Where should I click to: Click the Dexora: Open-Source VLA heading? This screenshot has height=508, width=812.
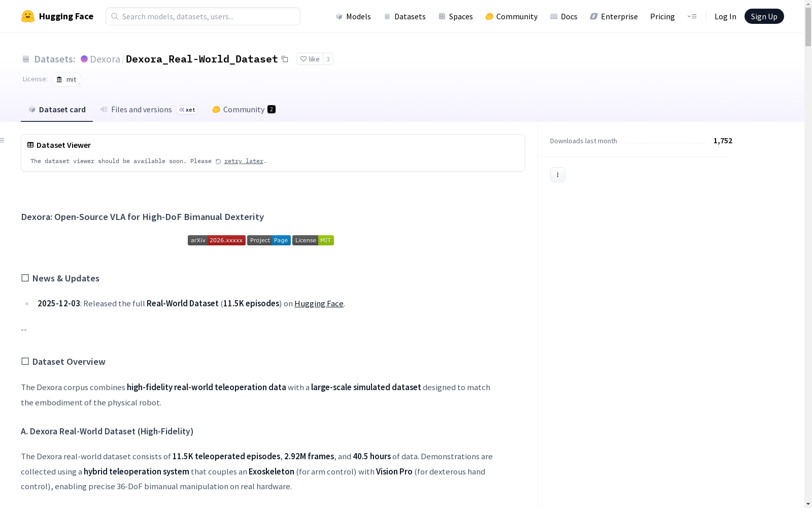(x=142, y=217)
